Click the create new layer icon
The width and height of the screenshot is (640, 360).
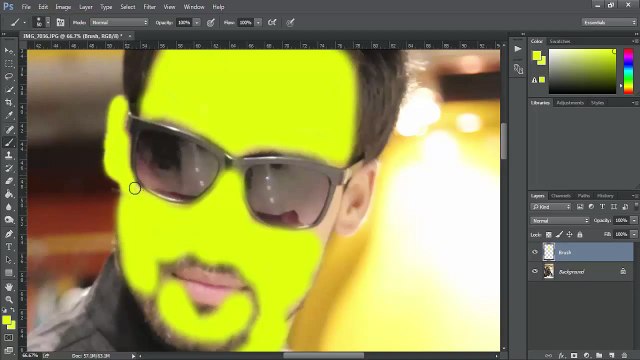click(611, 356)
